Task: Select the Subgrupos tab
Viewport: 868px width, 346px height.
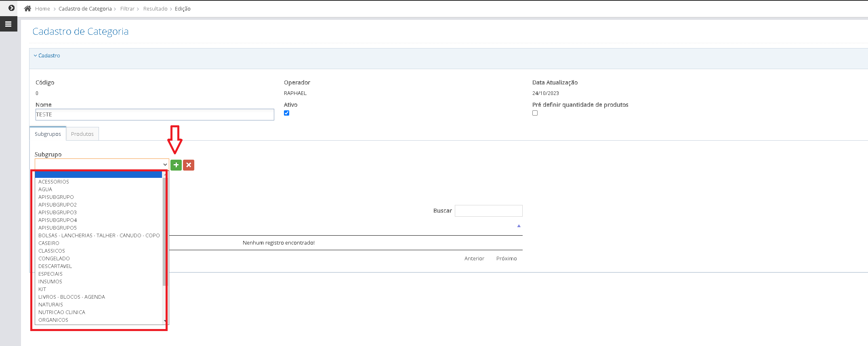Action: tap(48, 134)
